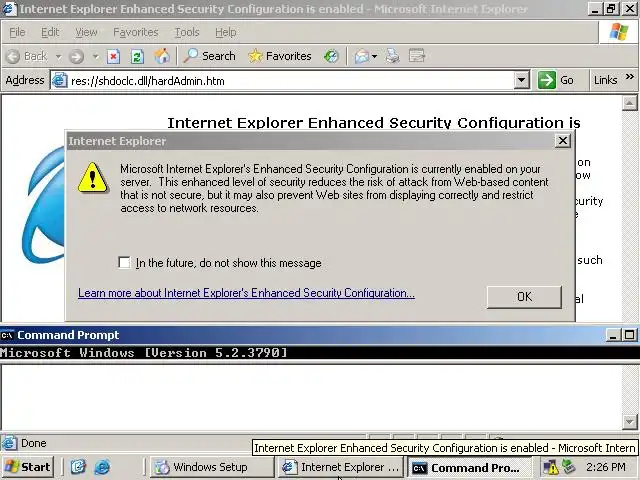Open the Learn more about Enhanced Security link

pos(247,293)
